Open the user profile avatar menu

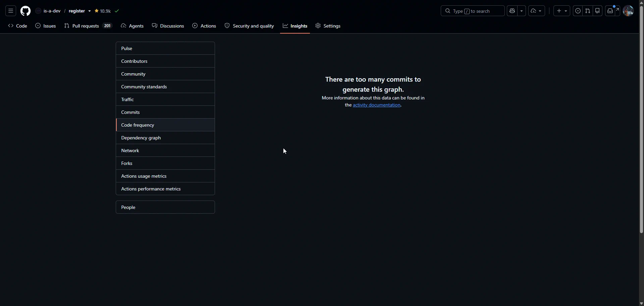click(628, 11)
